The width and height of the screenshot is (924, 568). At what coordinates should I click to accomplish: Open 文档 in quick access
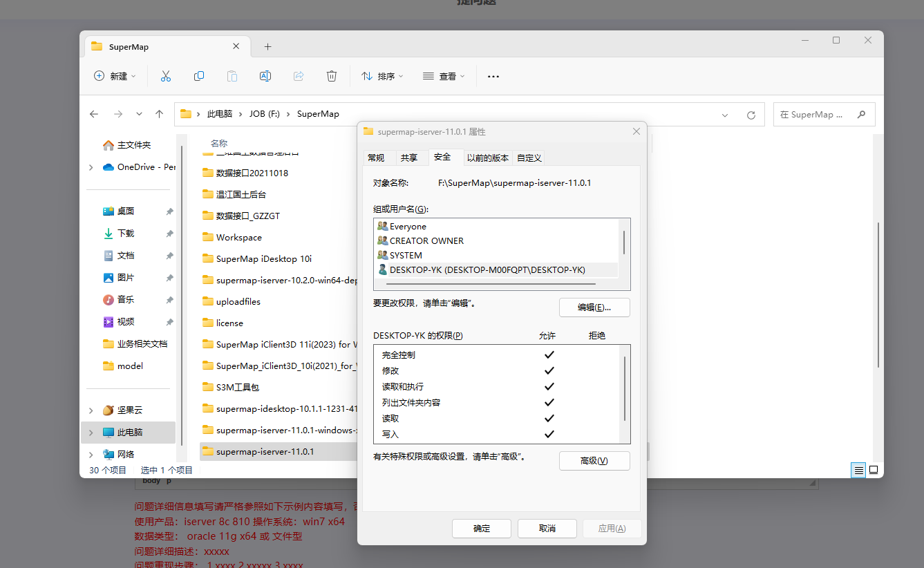pos(126,256)
